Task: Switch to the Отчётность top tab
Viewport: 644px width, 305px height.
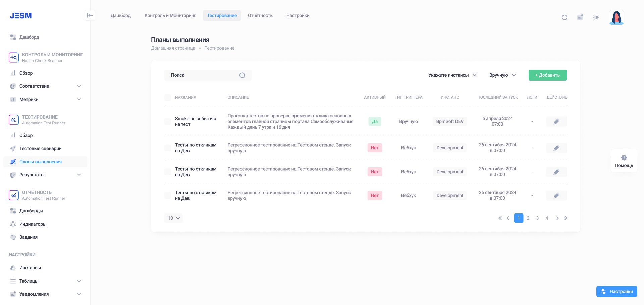Action: coord(260,15)
